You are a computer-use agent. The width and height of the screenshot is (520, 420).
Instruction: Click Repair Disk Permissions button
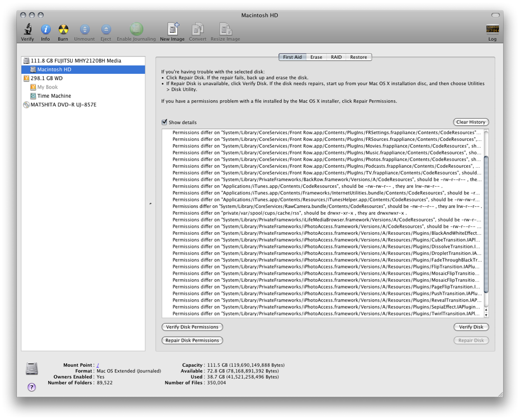(x=192, y=341)
